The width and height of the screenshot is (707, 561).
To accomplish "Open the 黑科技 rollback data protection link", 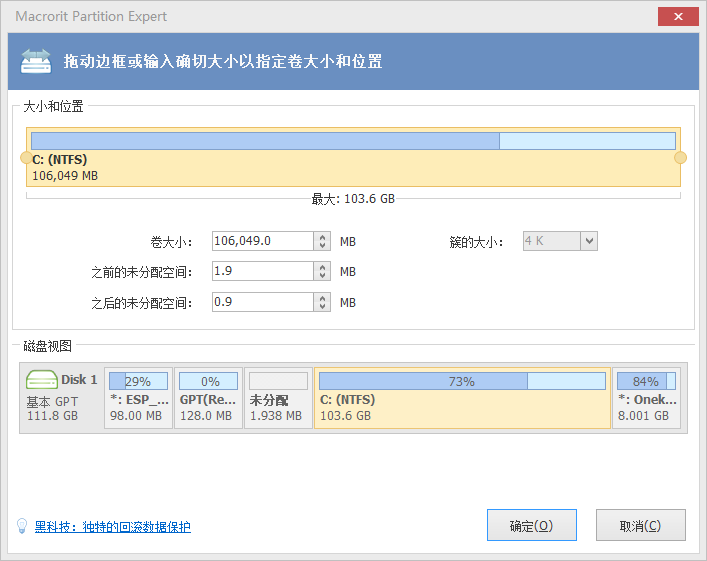I will (x=113, y=527).
